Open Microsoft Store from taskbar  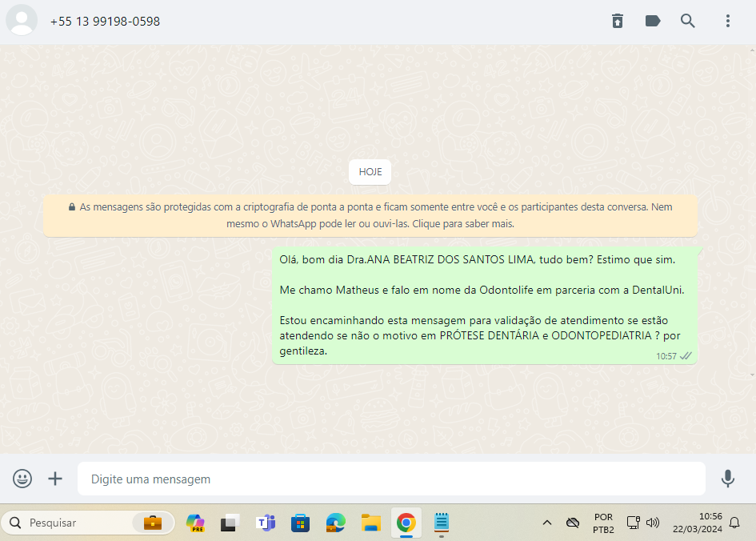(x=300, y=523)
